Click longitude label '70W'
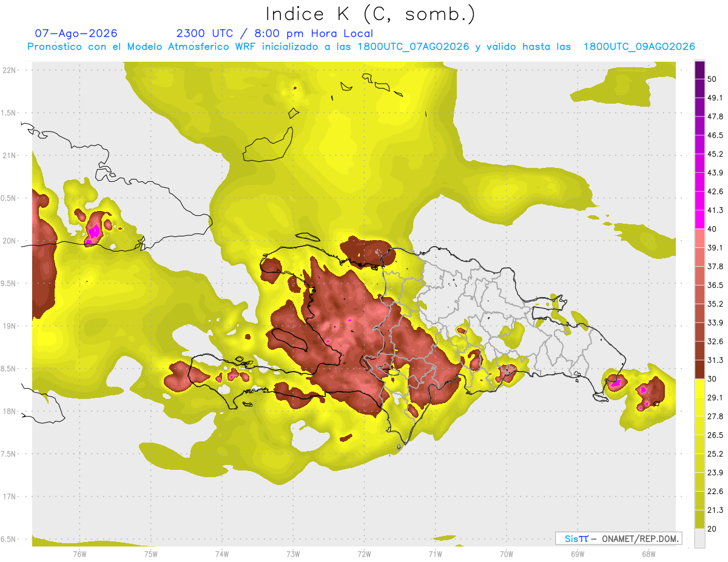Viewport: 728px width, 562px height. click(506, 554)
